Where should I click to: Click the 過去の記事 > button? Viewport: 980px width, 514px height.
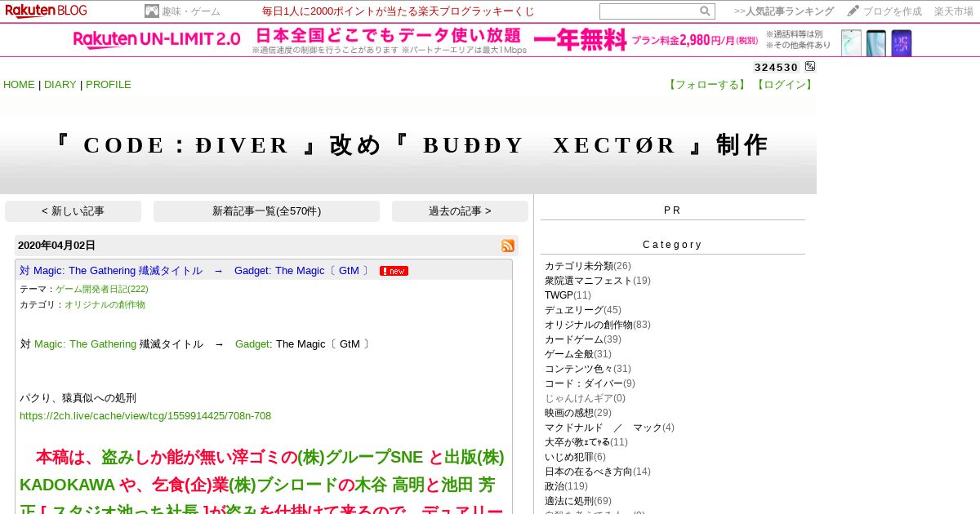pyautogui.click(x=460, y=211)
